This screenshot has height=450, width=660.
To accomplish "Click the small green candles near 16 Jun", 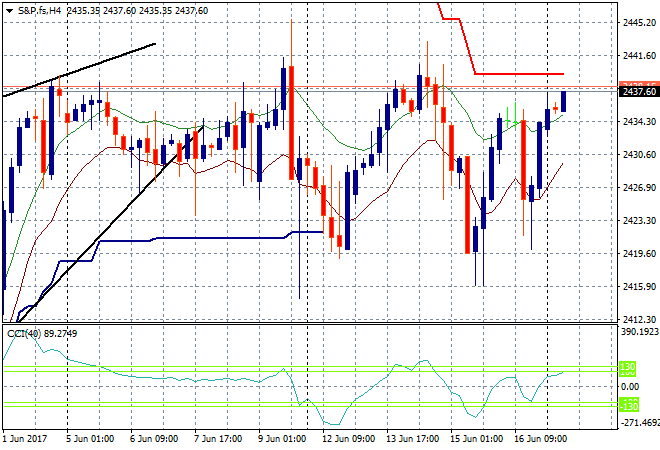I will (x=511, y=121).
